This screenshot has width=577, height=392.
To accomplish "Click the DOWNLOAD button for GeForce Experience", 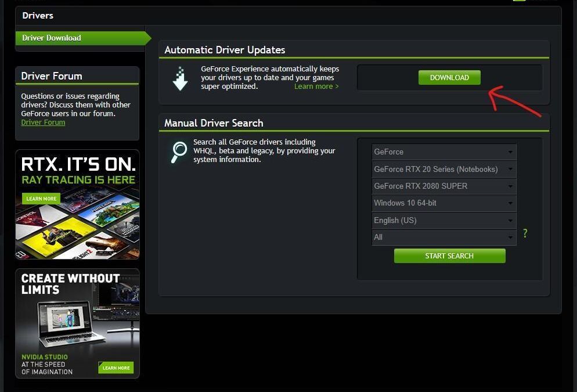I will click(449, 77).
